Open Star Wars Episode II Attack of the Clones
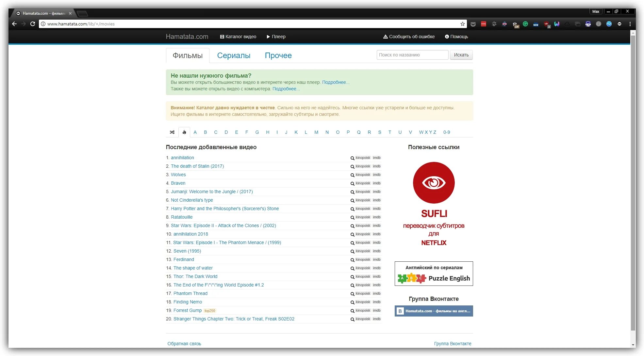The height and width of the screenshot is (356, 644). click(x=223, y=225)
